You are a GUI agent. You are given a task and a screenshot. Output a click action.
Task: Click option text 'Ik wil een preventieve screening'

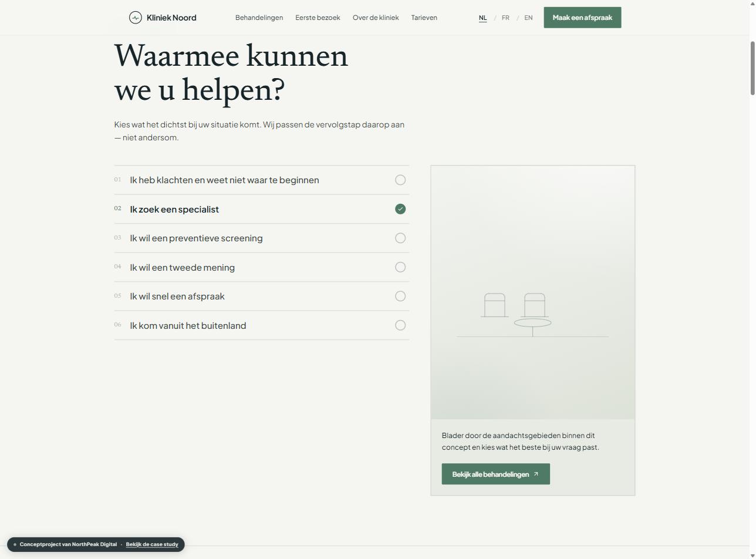coord(196,238)
